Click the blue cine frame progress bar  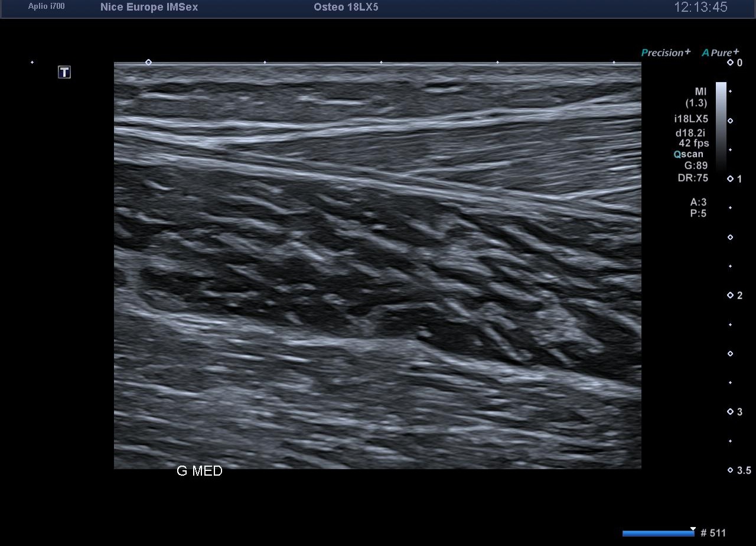[x=658, y=534]
